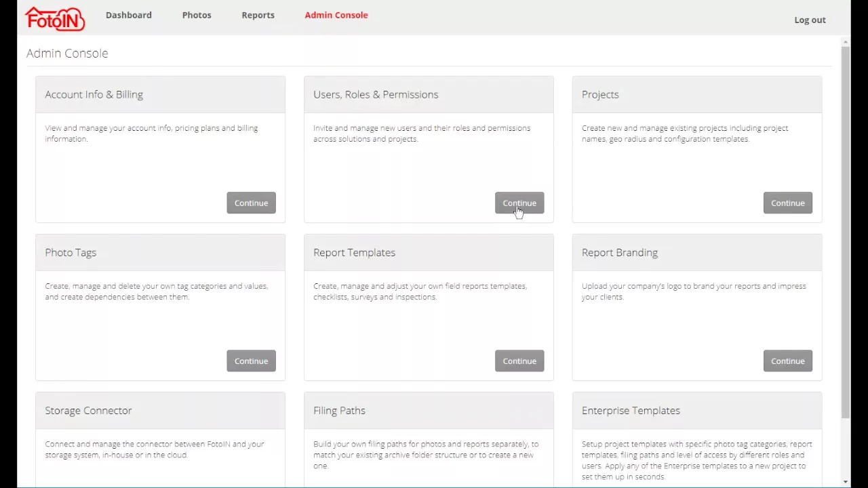Click the scrollbar up arrow
The height and width of the screenshot is (488, 868).
pyautogui.click(x=846, y=41)
